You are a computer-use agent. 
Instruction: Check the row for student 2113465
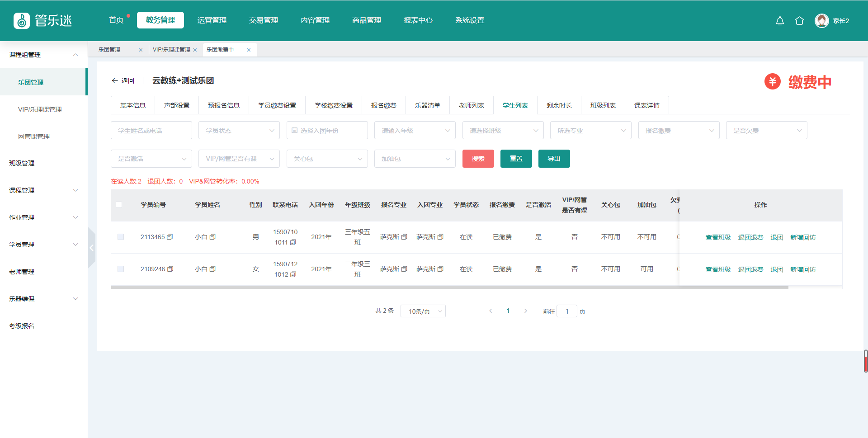click(x=121, y=237)
